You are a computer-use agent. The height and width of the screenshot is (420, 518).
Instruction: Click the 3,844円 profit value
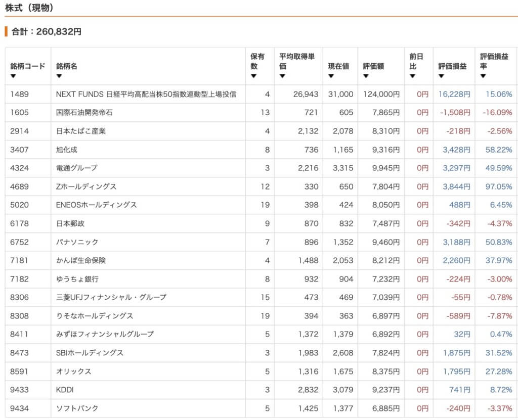pyautogui.click(x=457, y=186)
